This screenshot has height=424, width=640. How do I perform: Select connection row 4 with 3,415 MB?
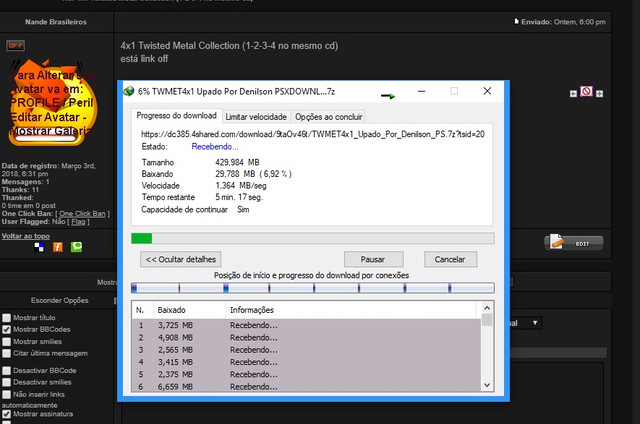click(306, 362)
